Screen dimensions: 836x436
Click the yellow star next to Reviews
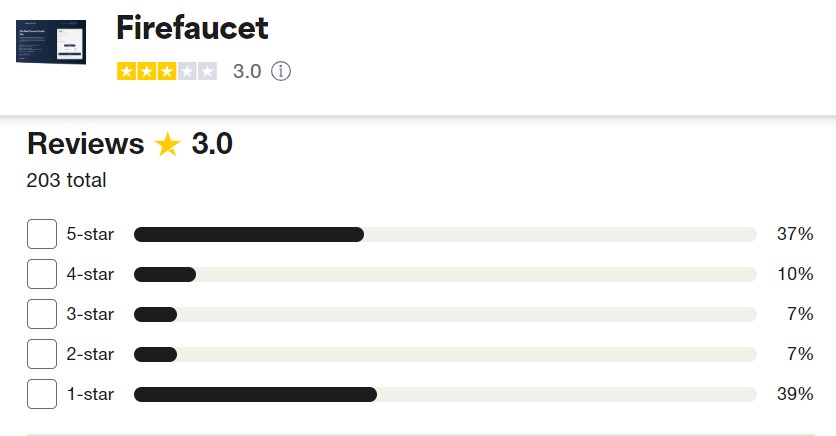(x=168, y=144)
